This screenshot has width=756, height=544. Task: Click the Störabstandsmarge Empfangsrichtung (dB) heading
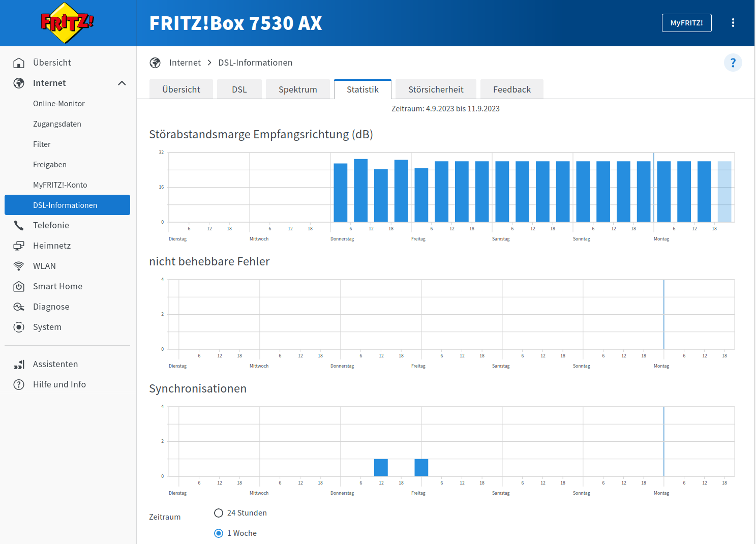261,135
